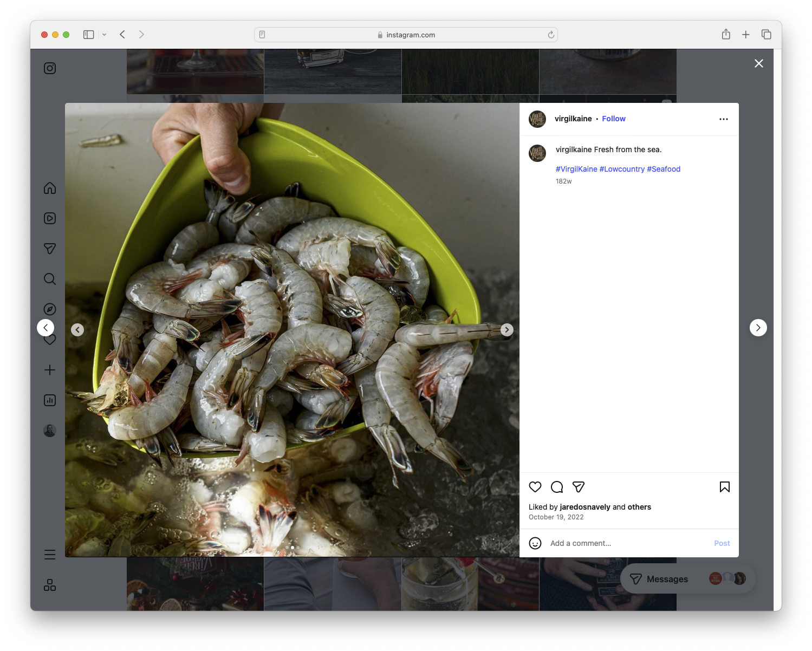This screenshot has height=651, width=812.
Task: Go back in Safari
Action: (x=122, y=35)
